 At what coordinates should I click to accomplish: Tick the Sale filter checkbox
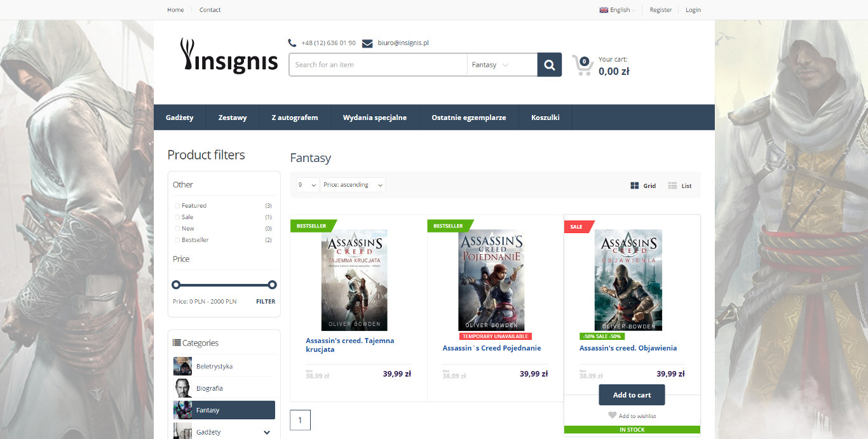(x=177, y=217)
